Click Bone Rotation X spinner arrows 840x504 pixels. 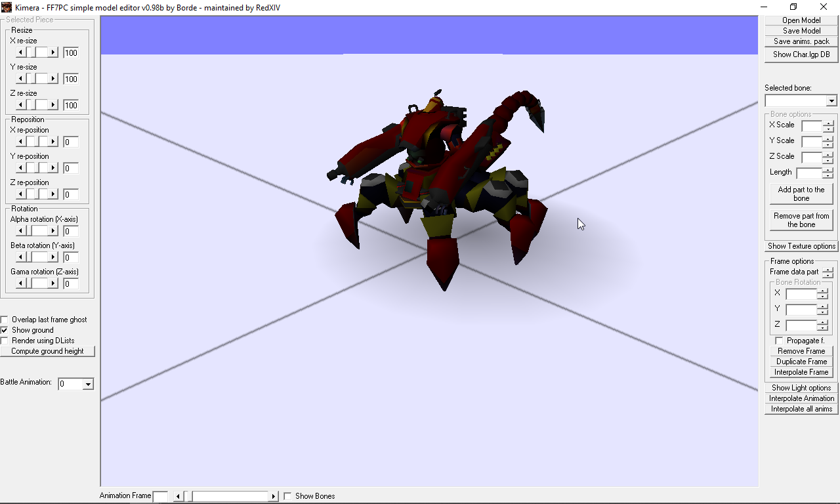coord(822,294)
